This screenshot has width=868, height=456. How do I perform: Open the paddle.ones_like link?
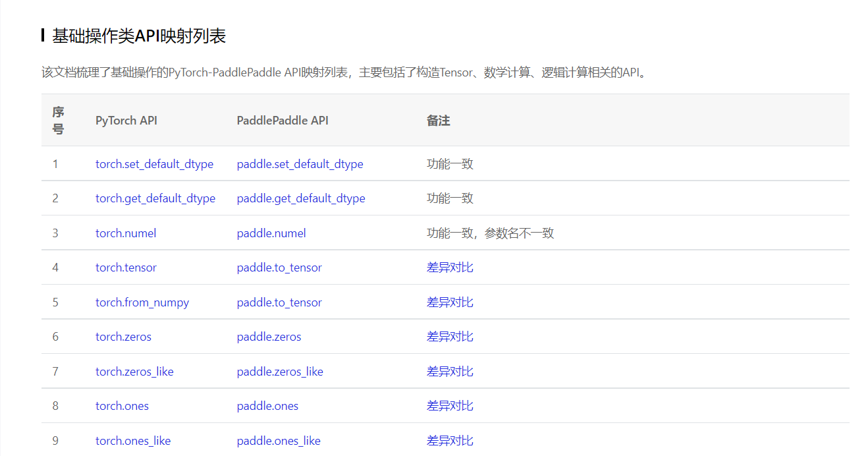(279, 440)
